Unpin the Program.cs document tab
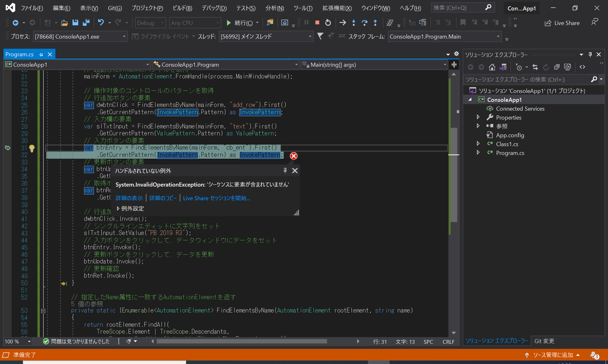Viewport: 608px width, 364px height. pos(41,54)
